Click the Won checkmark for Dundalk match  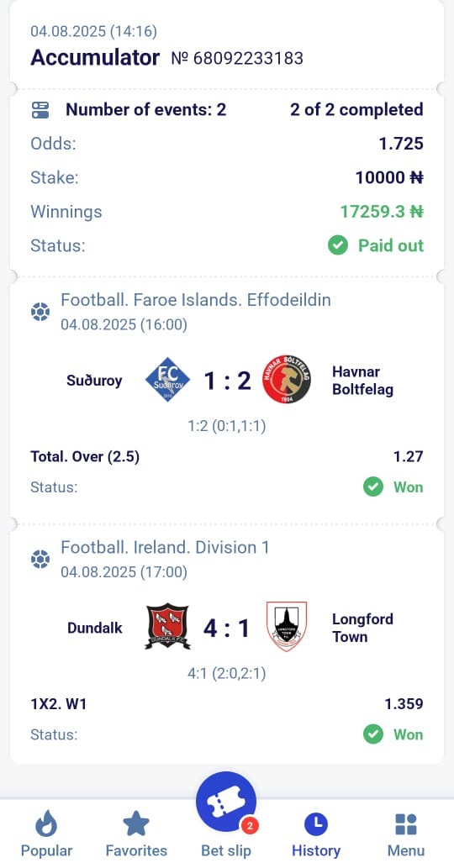pos(373,734)
